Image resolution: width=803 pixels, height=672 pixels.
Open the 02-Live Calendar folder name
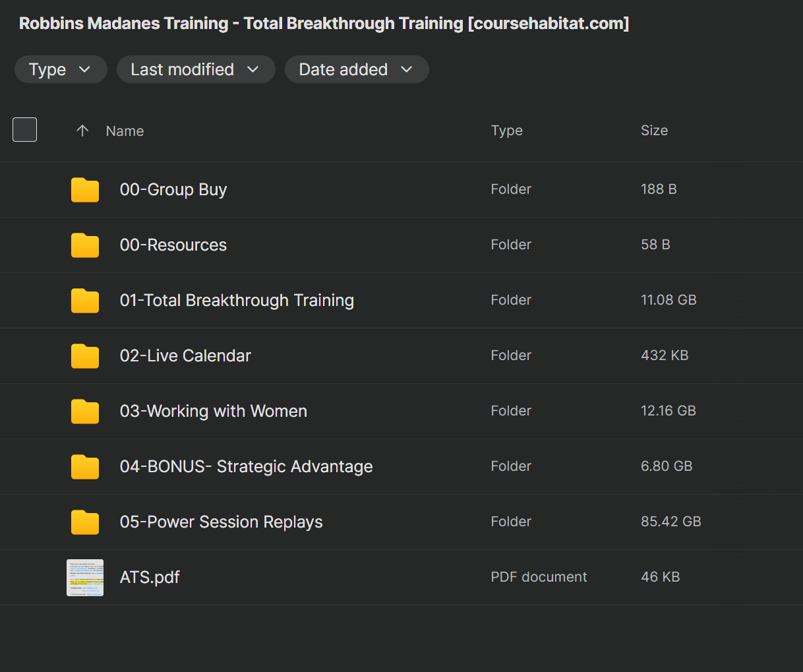(185, 355)
